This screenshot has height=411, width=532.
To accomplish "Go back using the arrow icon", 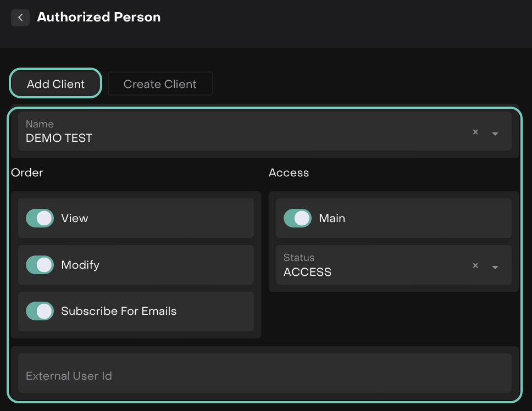I will pyautogui.click(x=20, y=18).
